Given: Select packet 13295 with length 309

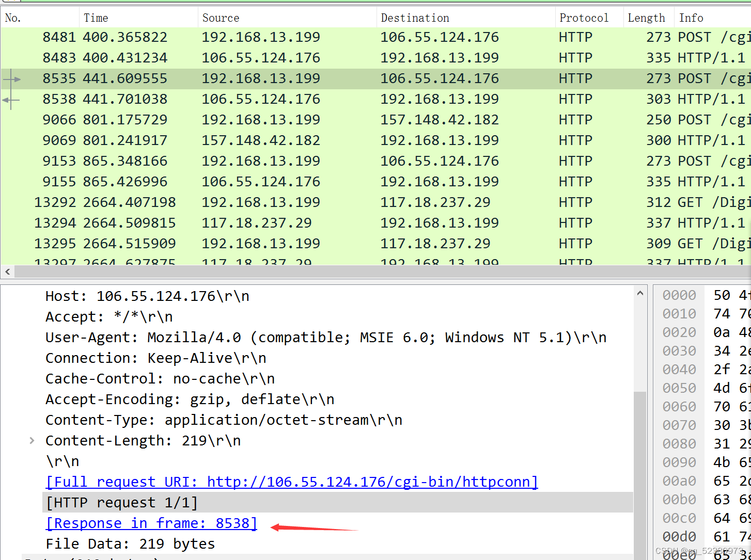Looking at the screenshot, I should (375, 244).
